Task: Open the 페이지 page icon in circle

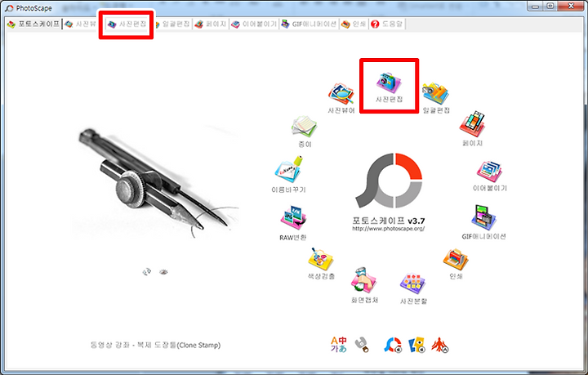Action: click(x=472, y=128)
